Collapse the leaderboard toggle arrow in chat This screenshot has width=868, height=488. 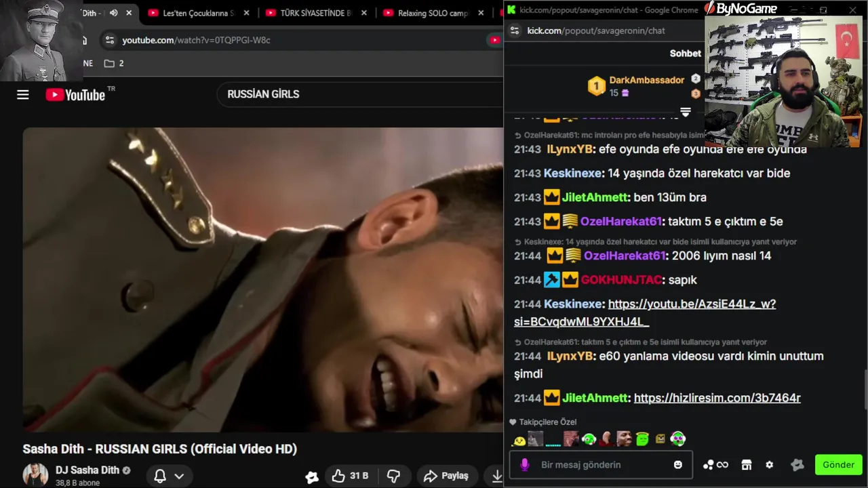[685, 112]
